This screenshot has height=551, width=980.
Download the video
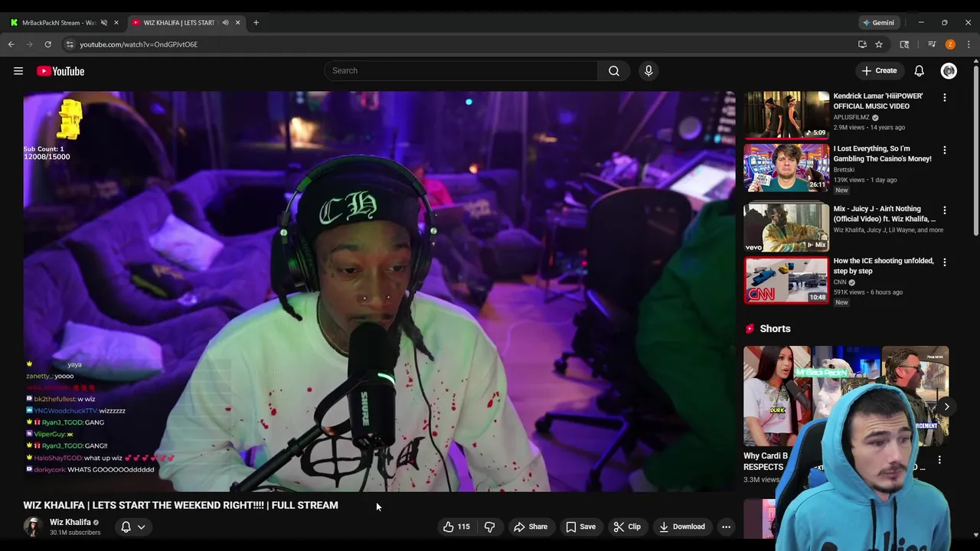click(x=682, y=527)
